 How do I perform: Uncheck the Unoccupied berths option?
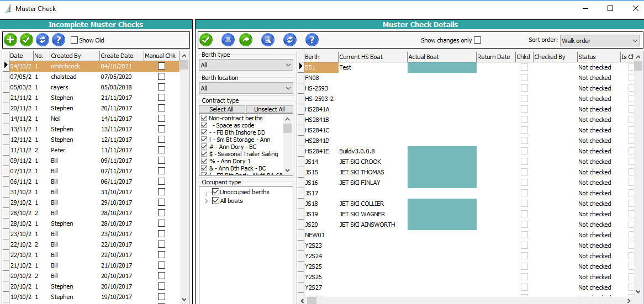(216, 192)
